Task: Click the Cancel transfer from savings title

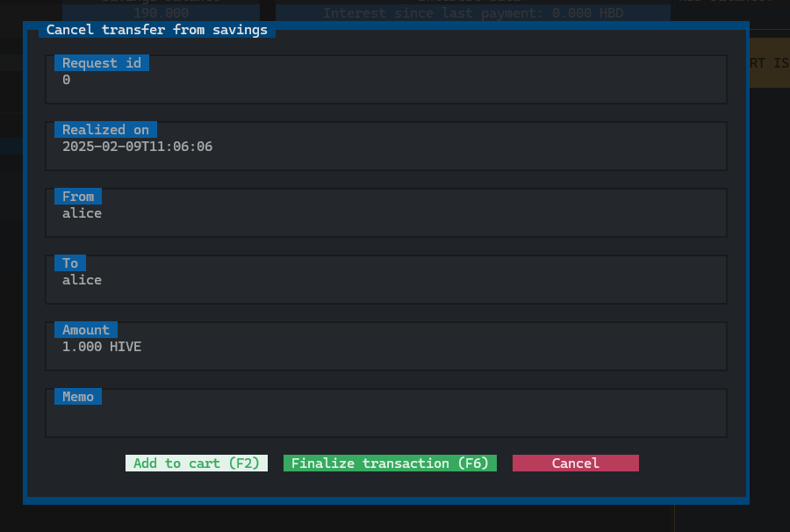Action: (157, 30)
